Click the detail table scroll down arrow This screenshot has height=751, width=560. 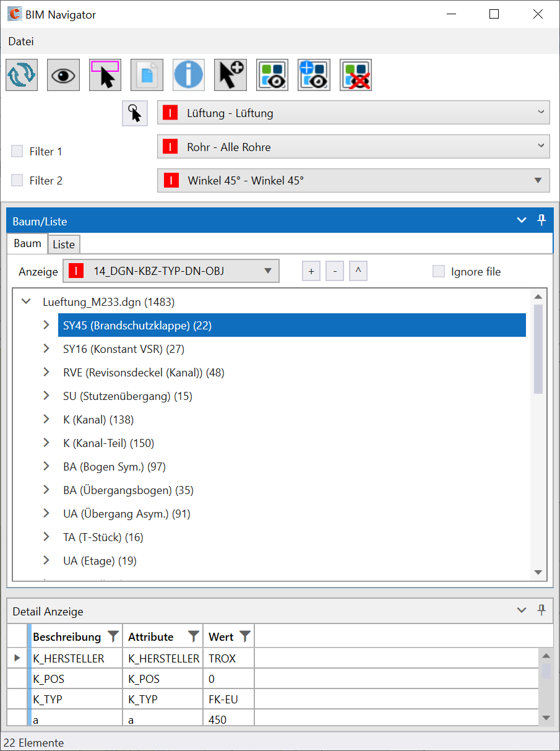coord(546,718)
